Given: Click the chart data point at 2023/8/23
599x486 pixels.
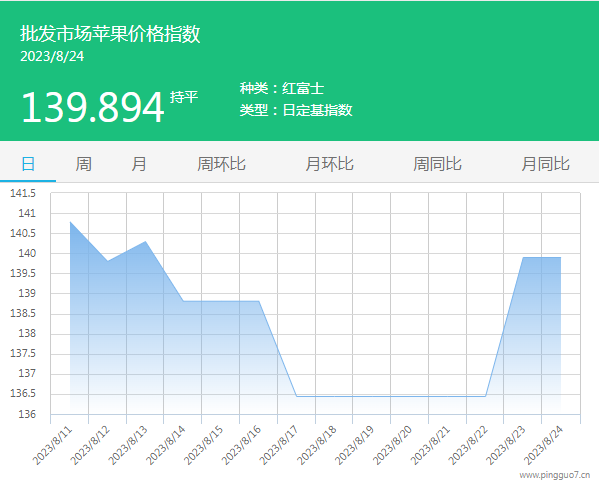Looking at the screenshot, I should 523,258.
